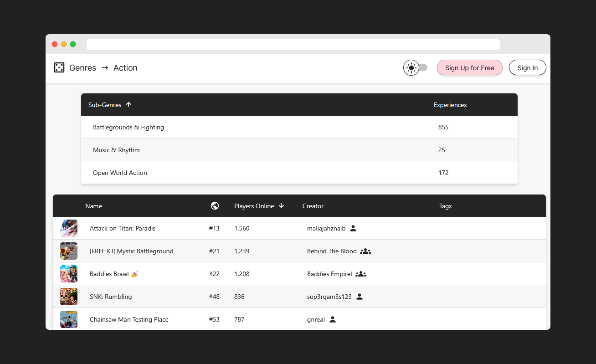Open creator Baddies Empire!
The image size is (596, 364).
329,274
